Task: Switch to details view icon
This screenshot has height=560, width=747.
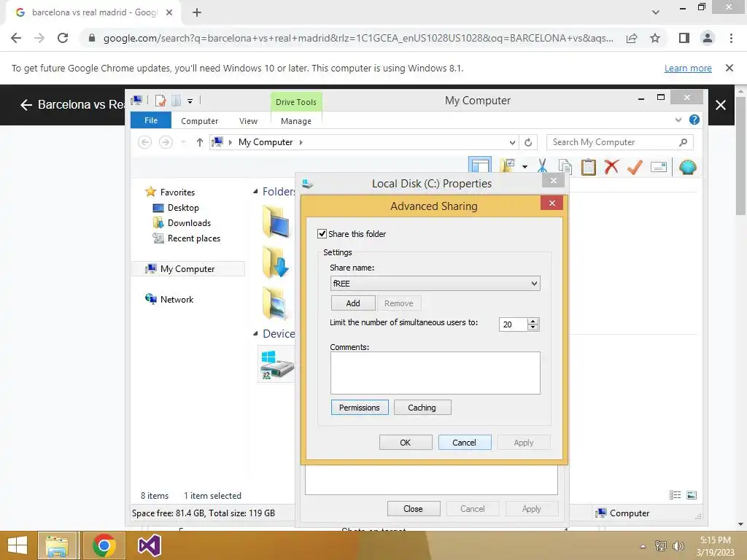Action: 675,495
